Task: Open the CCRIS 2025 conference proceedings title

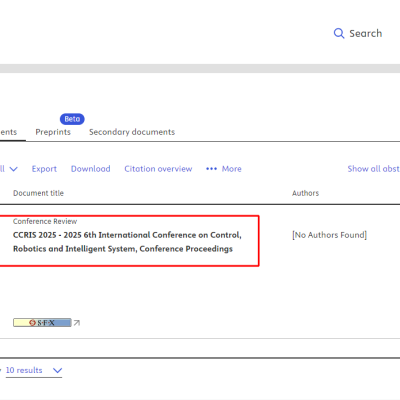Action: 127,242
